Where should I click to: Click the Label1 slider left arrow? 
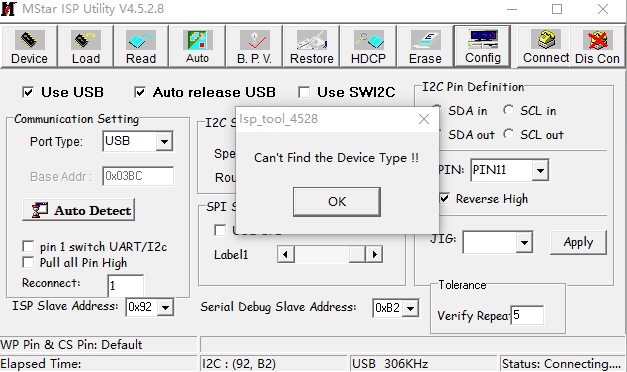[x=286, y=254]
